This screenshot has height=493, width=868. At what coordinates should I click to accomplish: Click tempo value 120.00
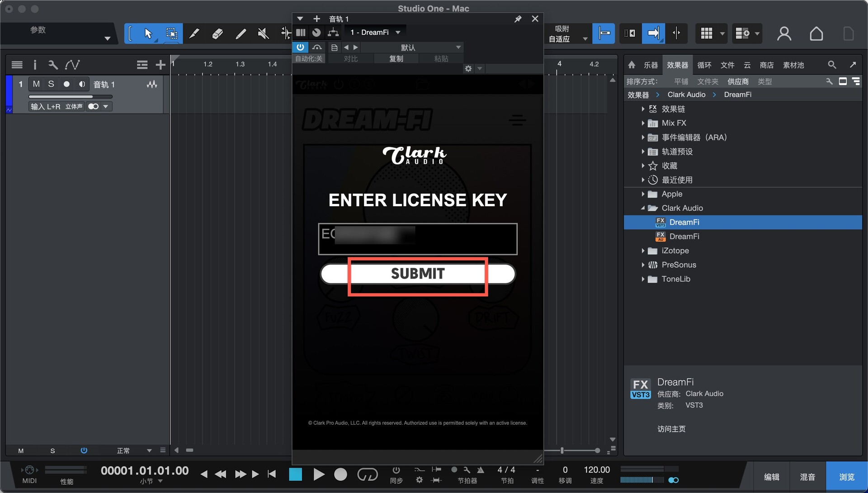point(597,470)
